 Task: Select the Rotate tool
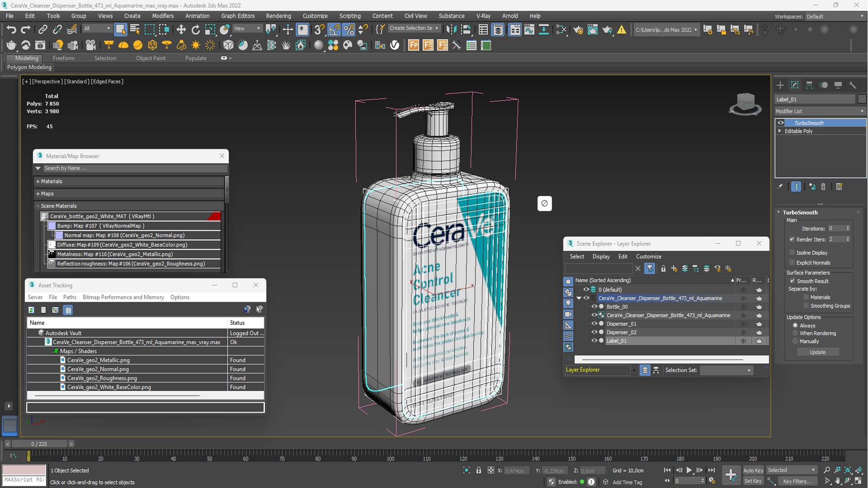(195, 30)
